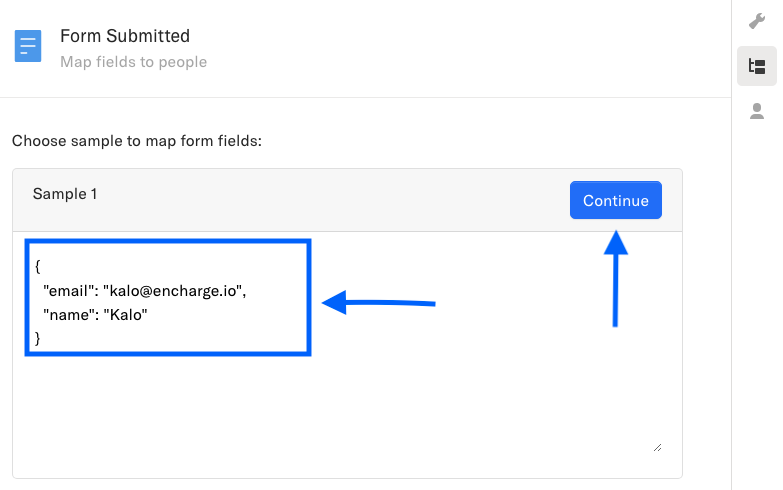Open the wrench settings icon in sidebar
Screen dimensions: 783x490
pos(757,21)
